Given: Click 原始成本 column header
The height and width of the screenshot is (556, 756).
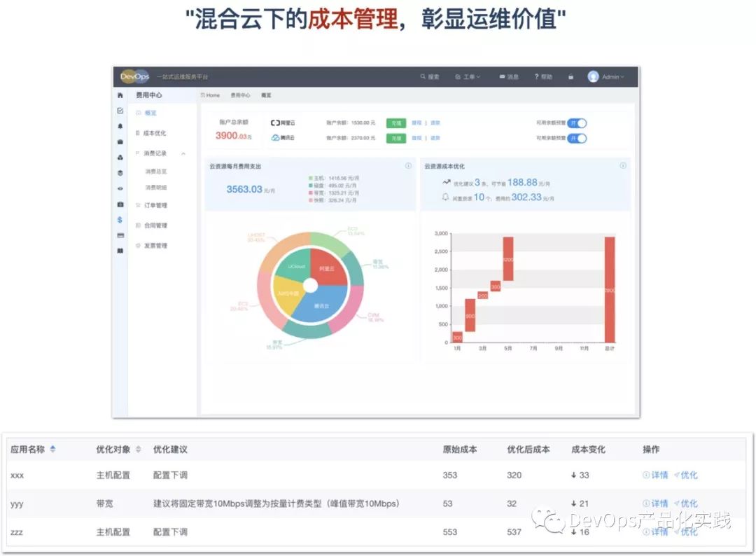Looking at the screenshot, I should [x=459, y=450].
